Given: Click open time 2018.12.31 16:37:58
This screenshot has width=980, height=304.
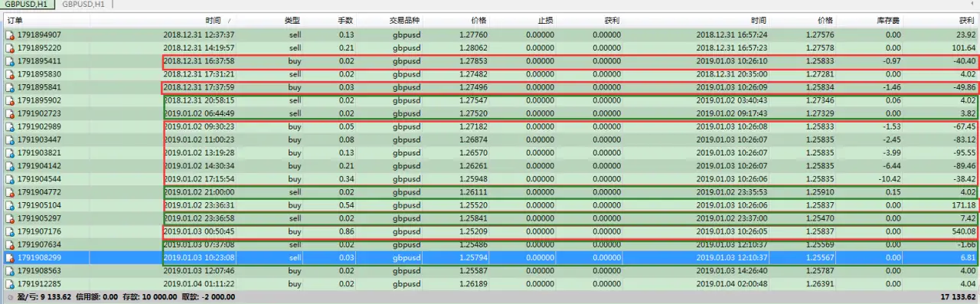Looking at the screenshot, I should coord(199,61).
